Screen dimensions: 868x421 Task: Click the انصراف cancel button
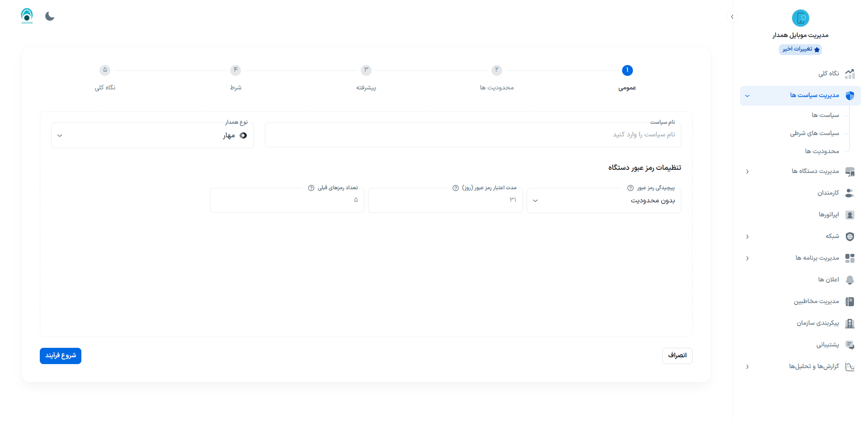(677, 356)
